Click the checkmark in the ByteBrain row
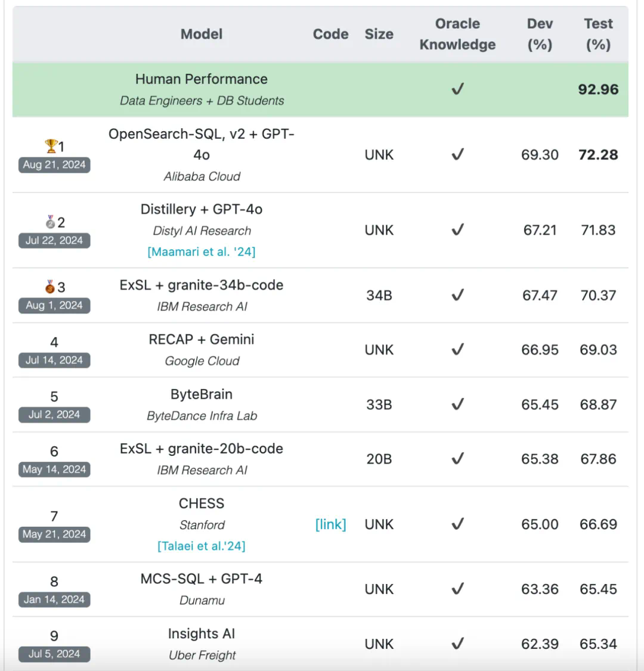The image size is (644, 671). click(457, 405)
